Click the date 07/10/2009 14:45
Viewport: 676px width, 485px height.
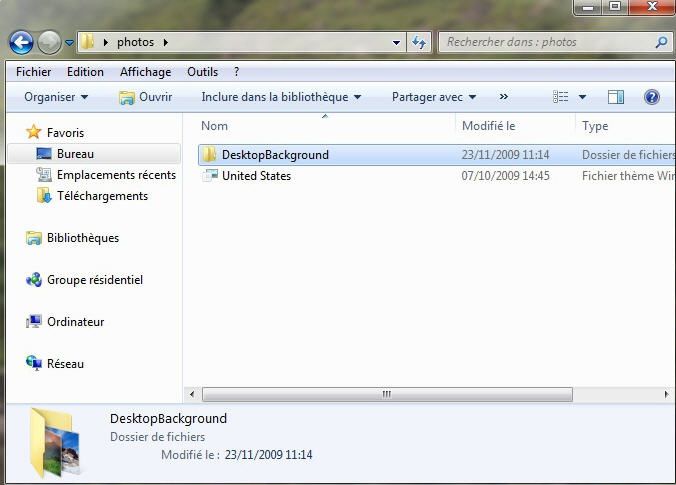tap(505, 176)
